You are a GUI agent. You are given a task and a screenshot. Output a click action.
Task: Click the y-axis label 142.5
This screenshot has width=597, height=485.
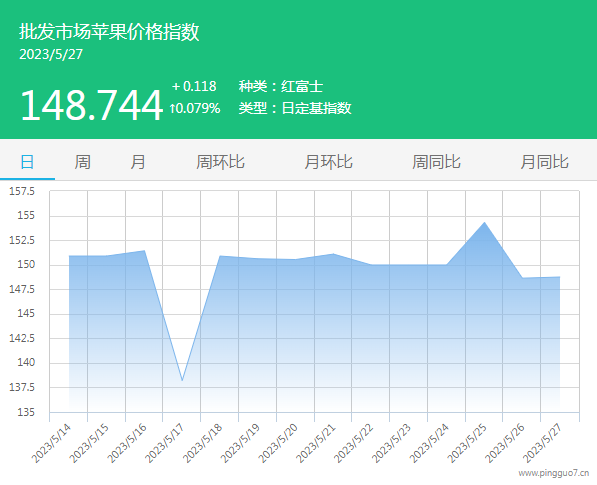point(22,338)
